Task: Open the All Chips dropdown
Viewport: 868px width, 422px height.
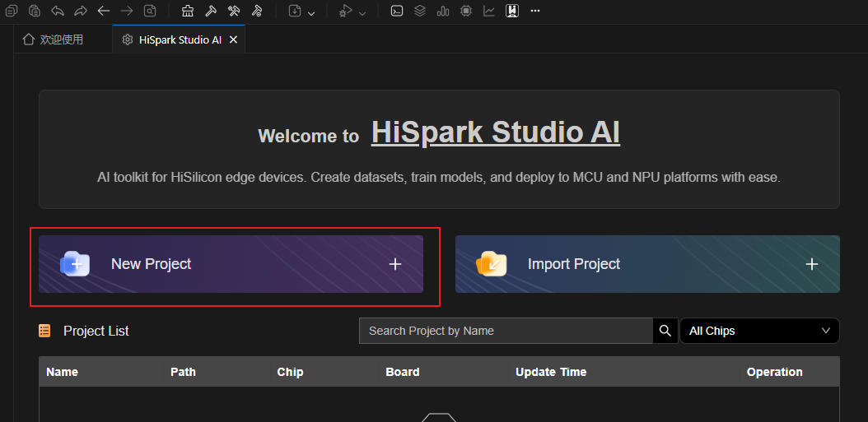Action: pyautogui.click(x=759, y=331)
